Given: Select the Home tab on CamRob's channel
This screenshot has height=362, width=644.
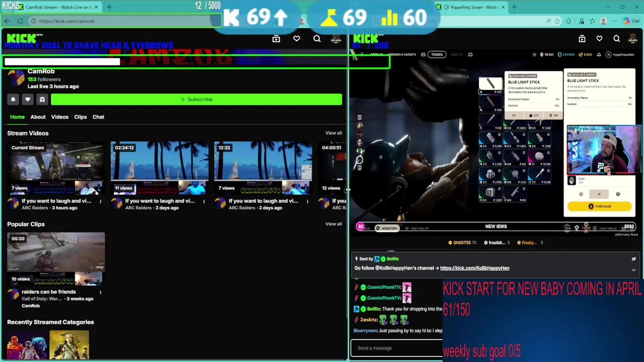Looking at the screenshot, I should 17,117.
